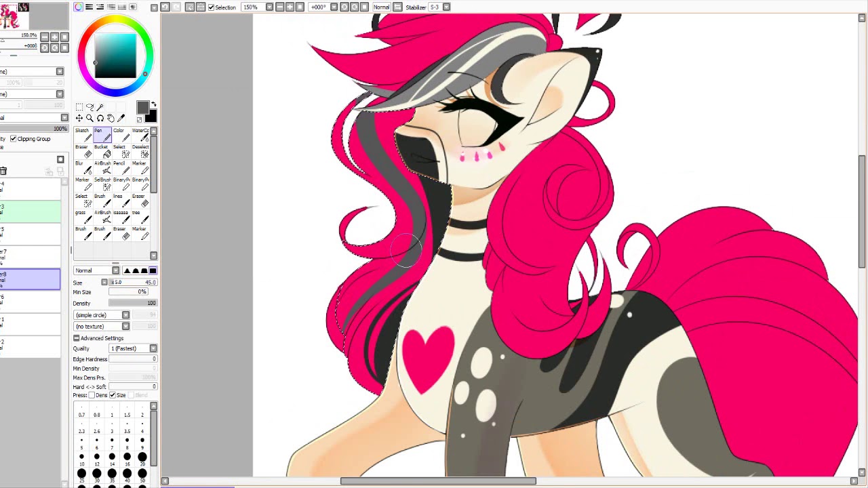Open the zoom percentage 150% dropdown

269,7
